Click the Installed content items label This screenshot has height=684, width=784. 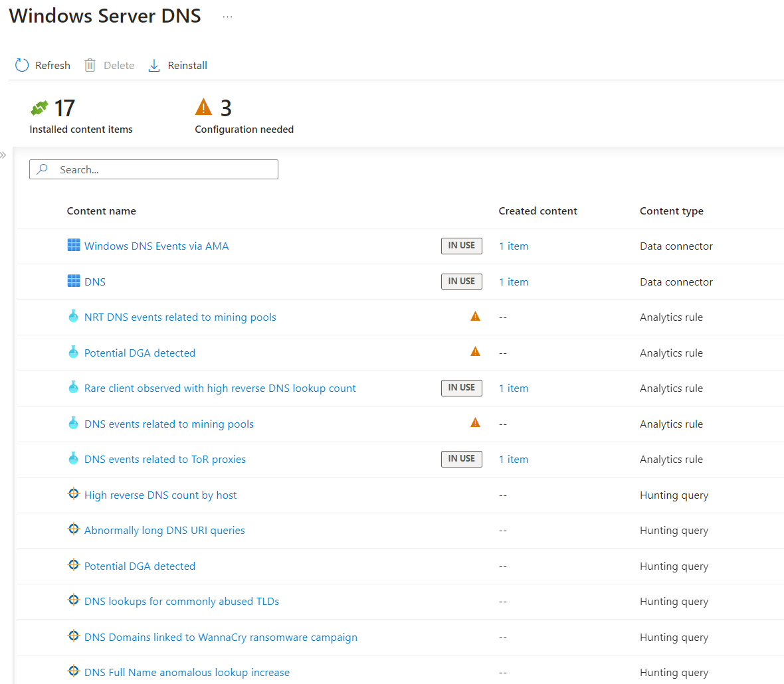click(81, 129)
